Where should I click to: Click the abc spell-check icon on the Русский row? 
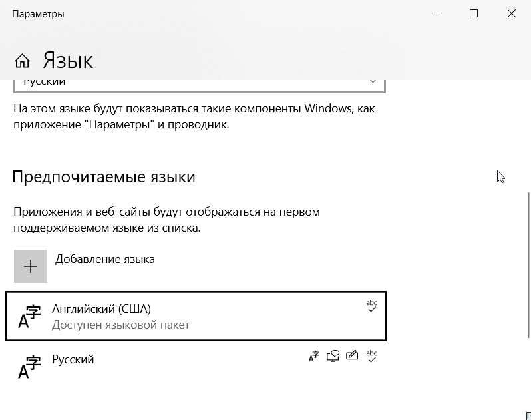371,356
